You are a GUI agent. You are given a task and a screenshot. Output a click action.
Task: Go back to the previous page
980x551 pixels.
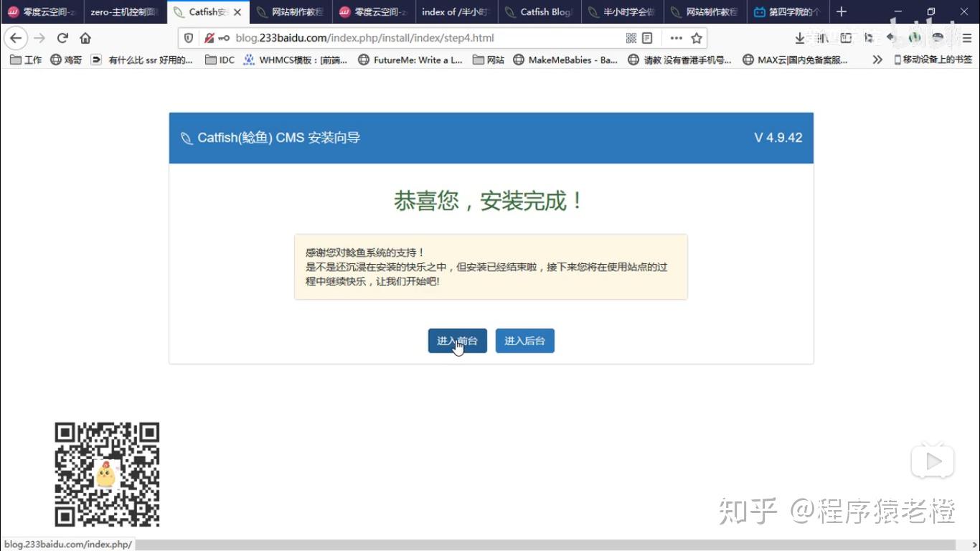16,38
